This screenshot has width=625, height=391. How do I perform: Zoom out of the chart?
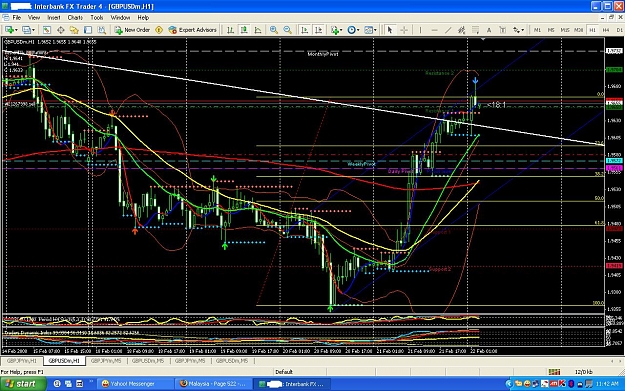[x=287, y=30]
